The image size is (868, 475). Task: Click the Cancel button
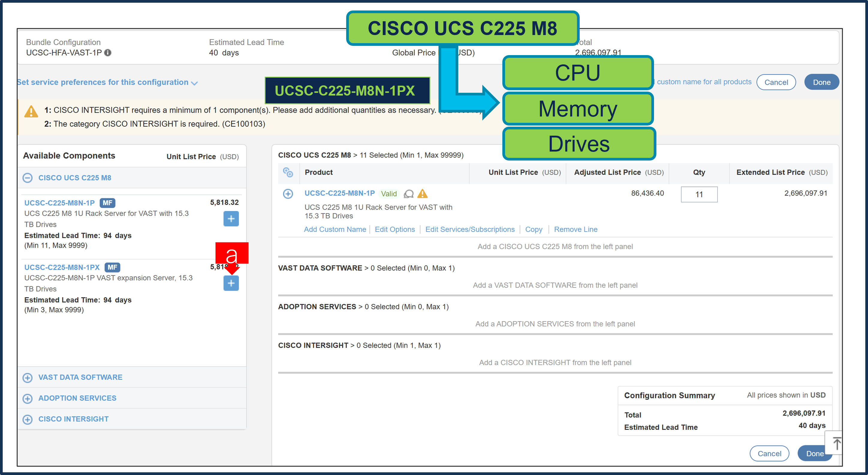tap(776, 82)
